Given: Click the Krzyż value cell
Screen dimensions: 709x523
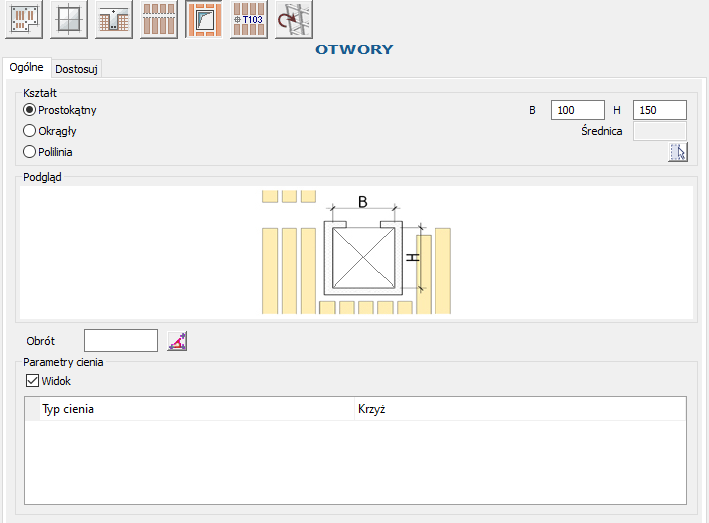Looking at the screenshot, I should click(x=518, y=409).
